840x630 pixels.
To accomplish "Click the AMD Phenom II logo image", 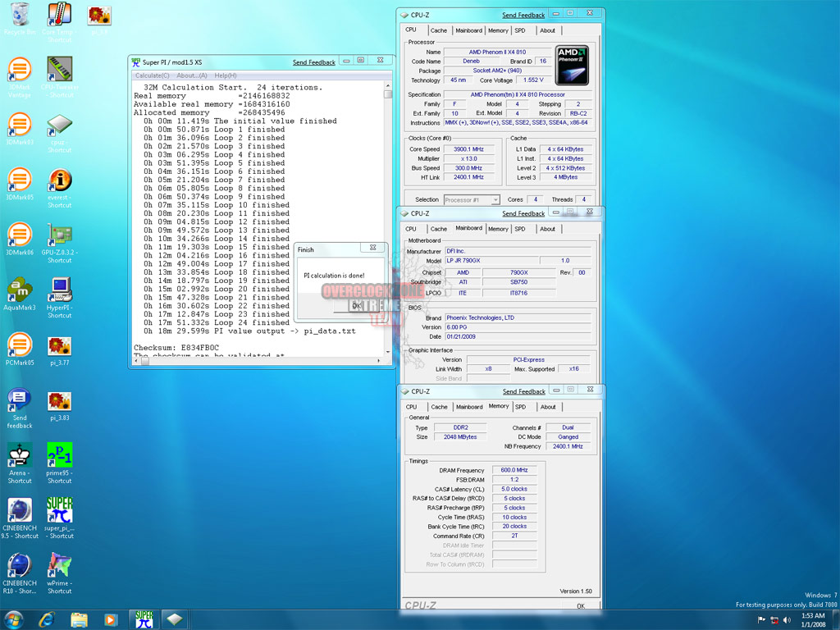I will coord(572,66).
